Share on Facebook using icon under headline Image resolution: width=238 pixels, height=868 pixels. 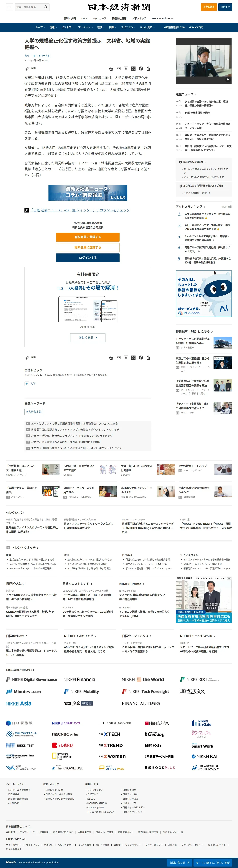[141, 68]
